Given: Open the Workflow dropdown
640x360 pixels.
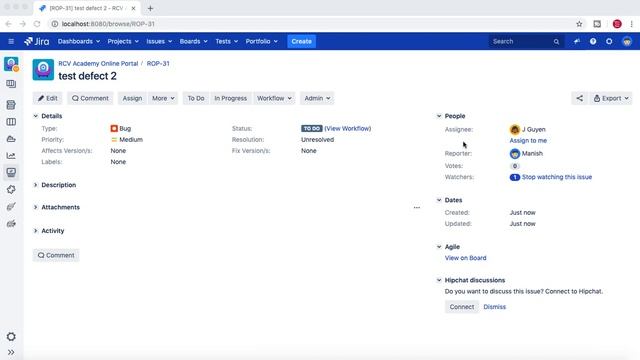Looking at the screenshot, I should 274,98.
